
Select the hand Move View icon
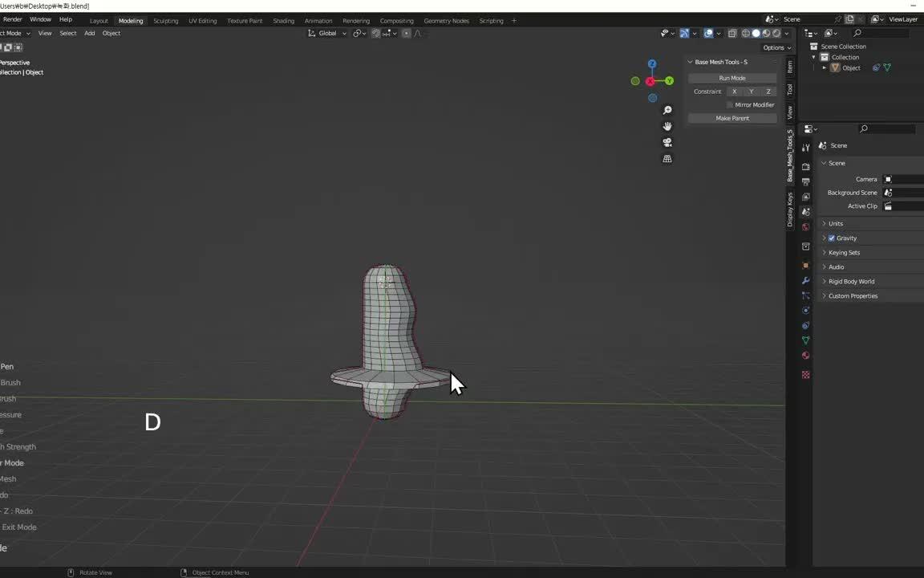(x=667, y=126)
